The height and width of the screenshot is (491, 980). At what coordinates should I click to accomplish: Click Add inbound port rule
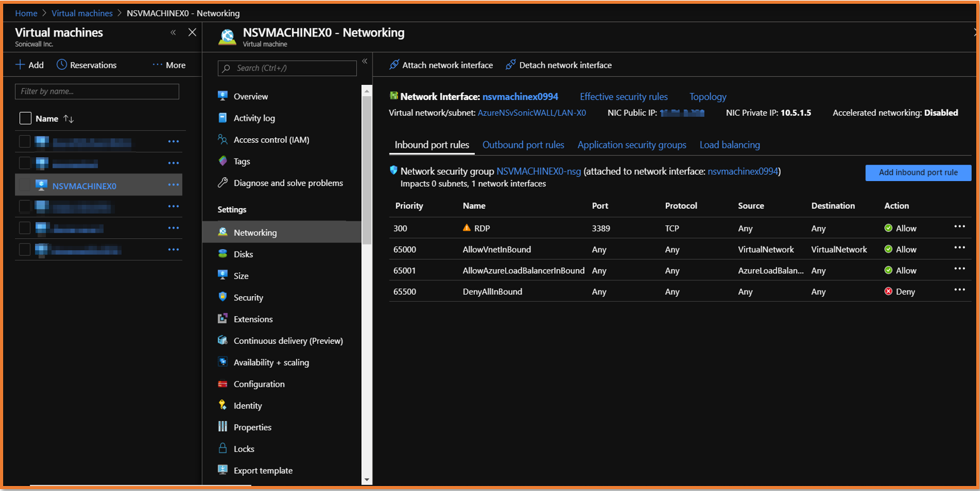tap(918, 173)
